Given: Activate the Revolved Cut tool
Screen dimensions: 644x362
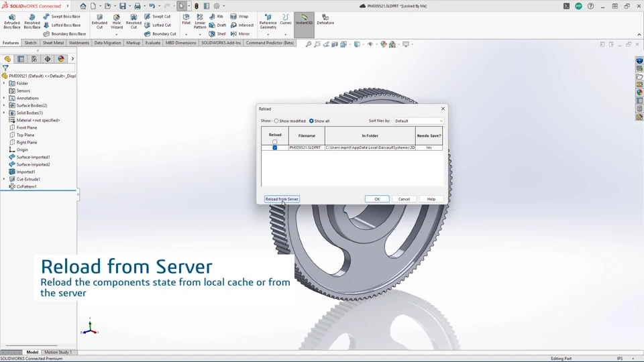Looking at the screenshot, I should (x=133, y=21).
